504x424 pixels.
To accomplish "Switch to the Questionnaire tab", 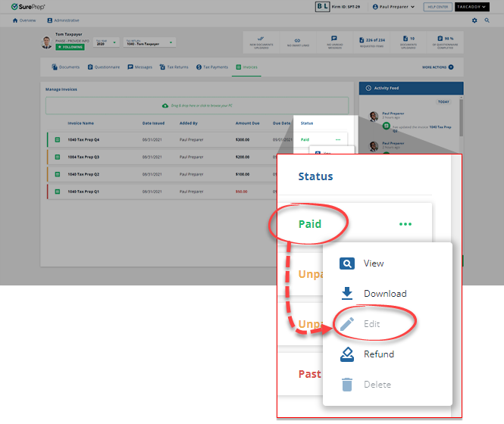I will pos(104,67).
